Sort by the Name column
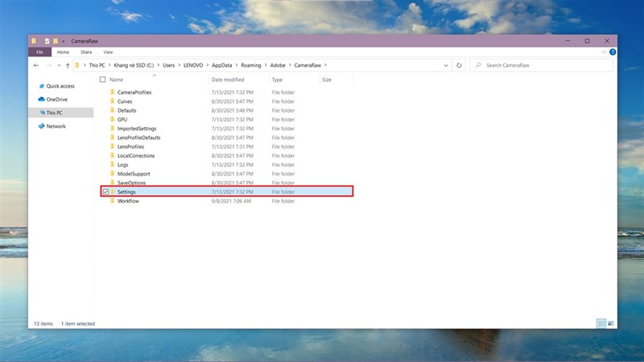This screenshot has height=362, width=644. click(116, 80)
